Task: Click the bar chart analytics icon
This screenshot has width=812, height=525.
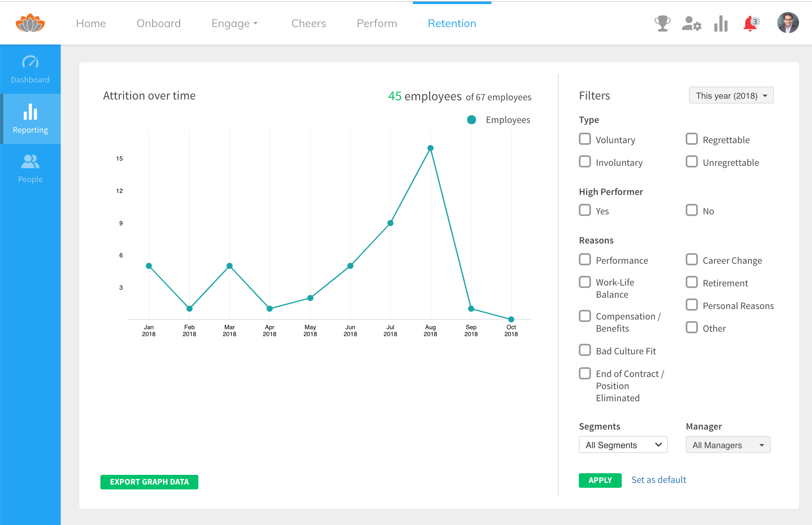Action: tap(721, 23)
